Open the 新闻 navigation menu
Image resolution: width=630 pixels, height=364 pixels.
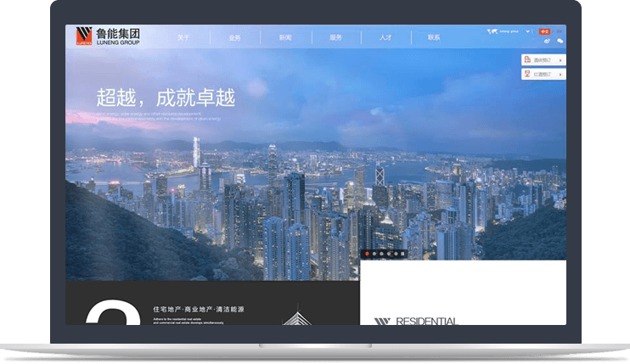click(x=285, y=37)
